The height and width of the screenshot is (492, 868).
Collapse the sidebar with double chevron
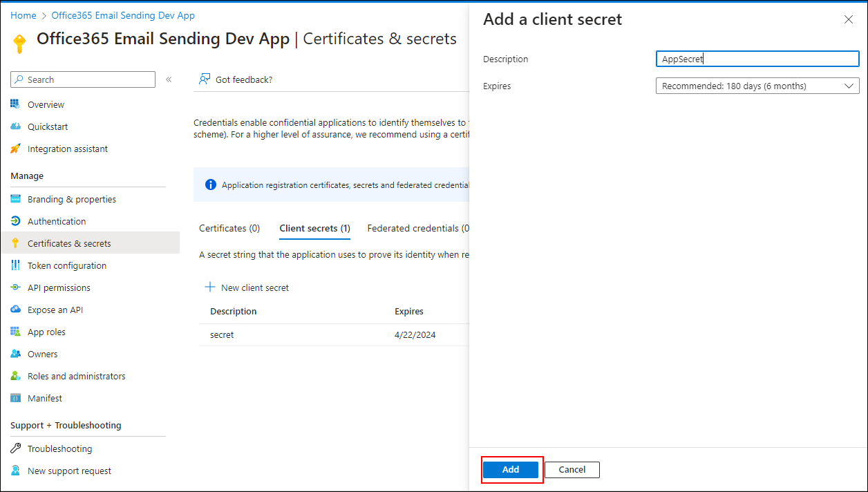169,79
